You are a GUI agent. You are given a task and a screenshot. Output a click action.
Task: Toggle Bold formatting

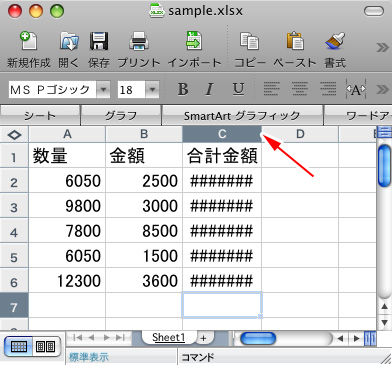[x=183, y=89]
